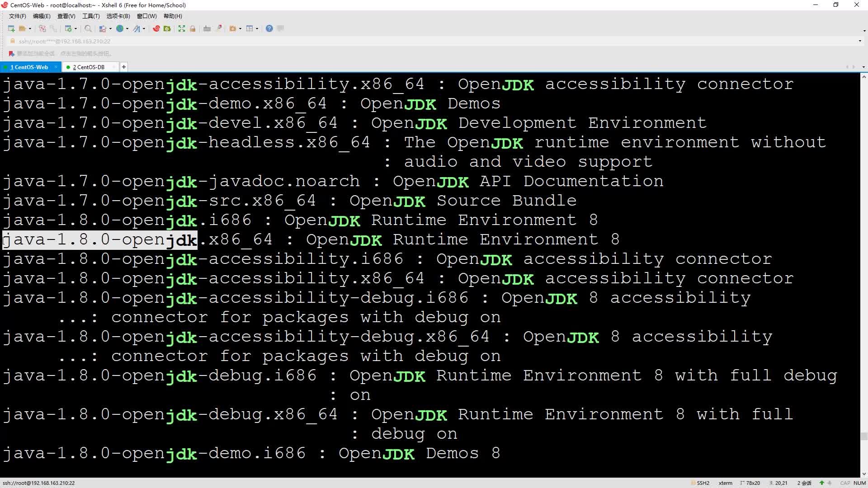Image resolution: width=868 pixels, height=488 pixels.
Task: Open Help via the blue question icon
Action: (269, 28)
